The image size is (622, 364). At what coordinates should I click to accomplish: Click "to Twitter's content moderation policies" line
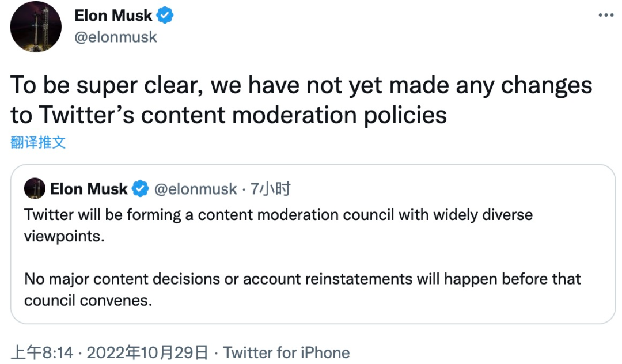click(229, 115)
